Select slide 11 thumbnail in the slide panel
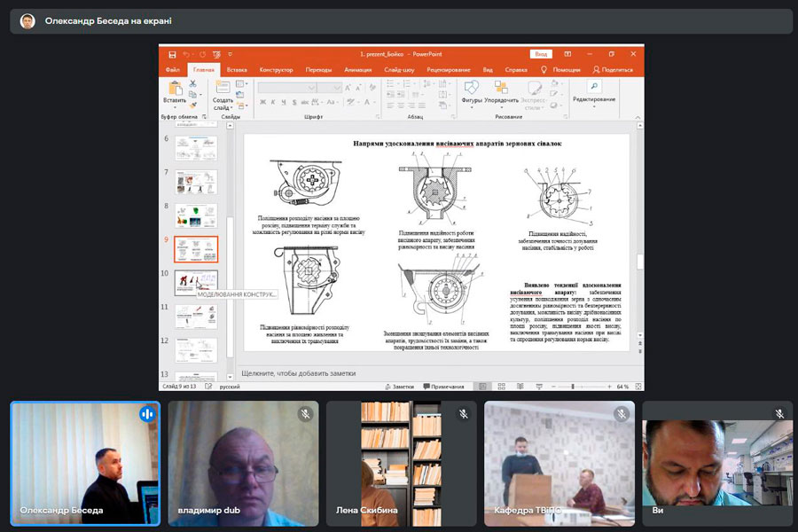 [195, 316]
